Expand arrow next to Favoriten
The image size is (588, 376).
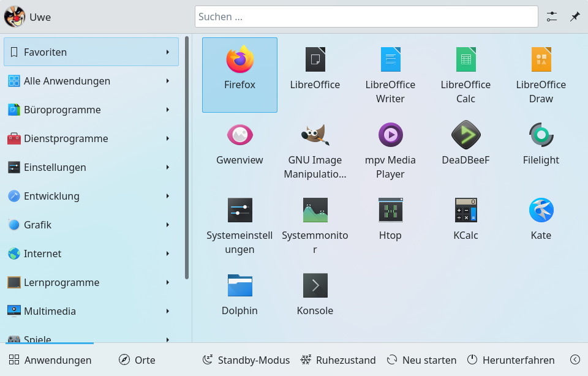(x=168, y=52)
